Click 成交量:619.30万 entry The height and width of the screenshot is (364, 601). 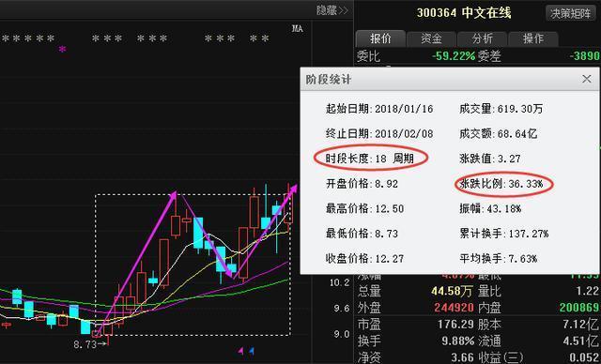coord(501,109)
